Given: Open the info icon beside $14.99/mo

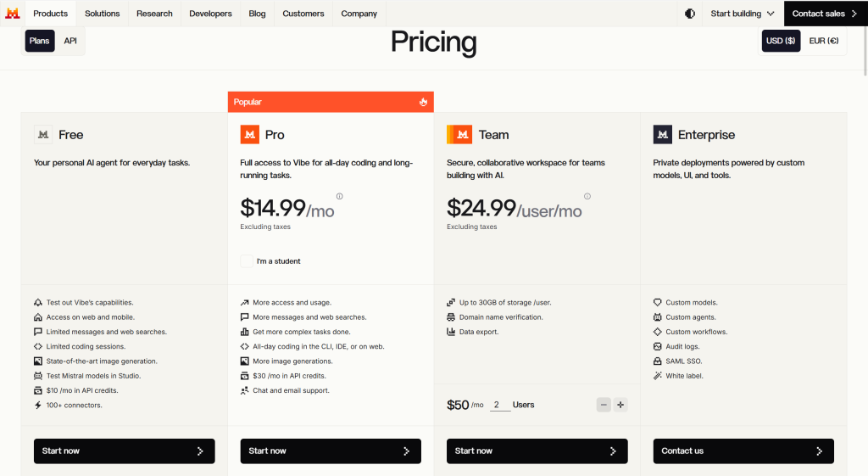Looking at the screenshot, I should pos(339,196).
